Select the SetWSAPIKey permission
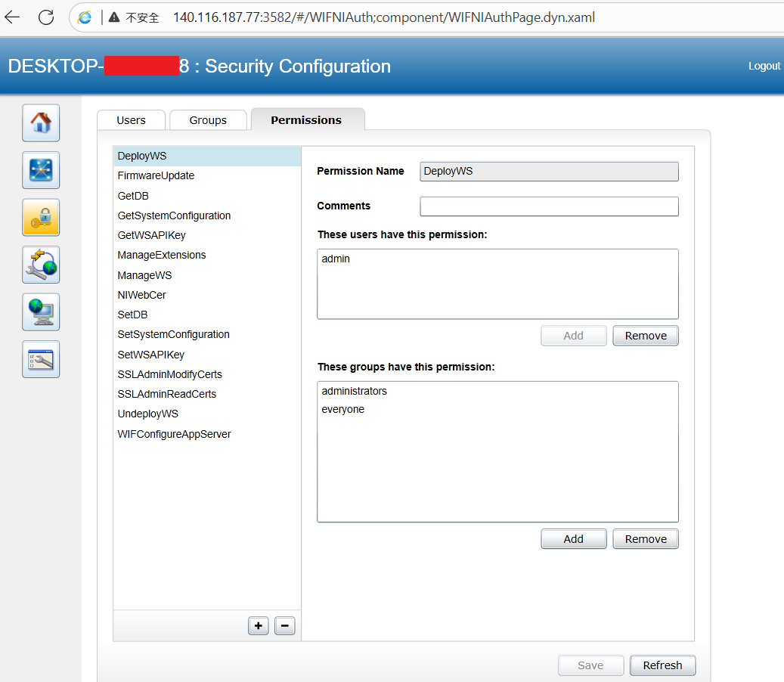This screenshot has height=682, width=784. click(207, 355)
